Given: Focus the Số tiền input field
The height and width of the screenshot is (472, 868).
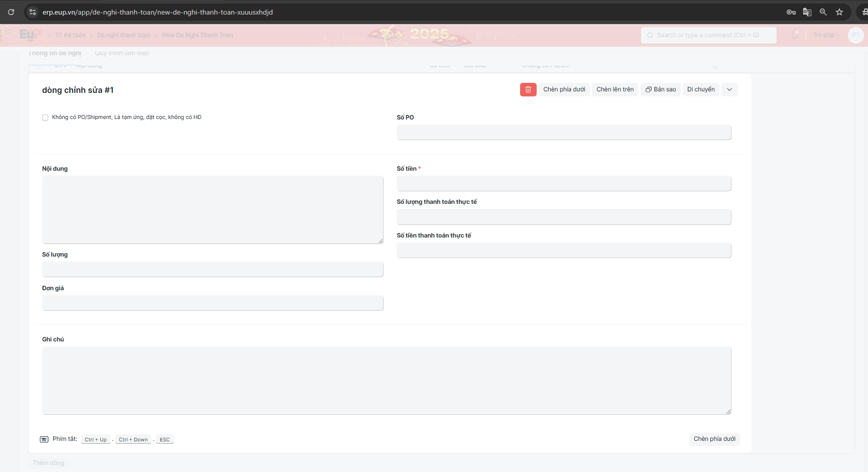Looking at the screenshot, I should pos(563,184).
